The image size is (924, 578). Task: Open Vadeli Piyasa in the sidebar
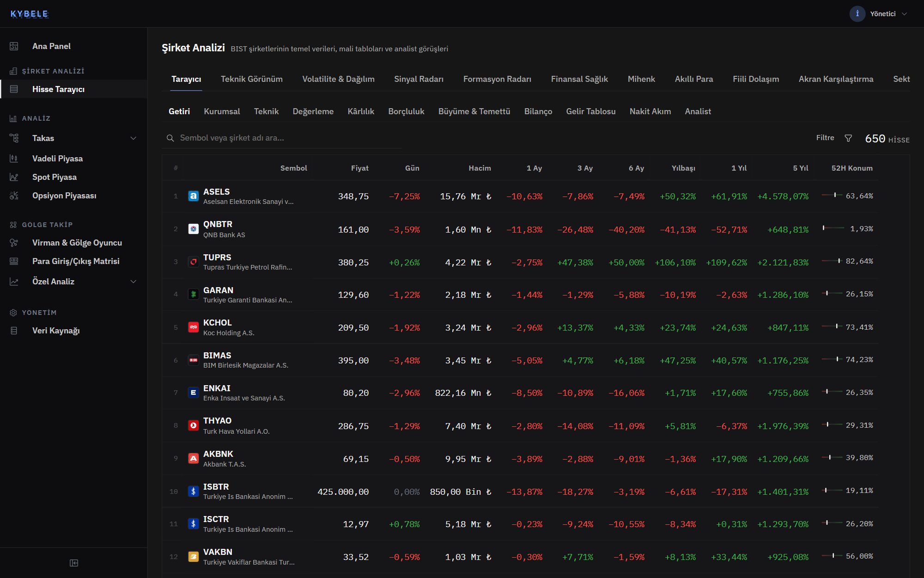(x=74, y=159)
